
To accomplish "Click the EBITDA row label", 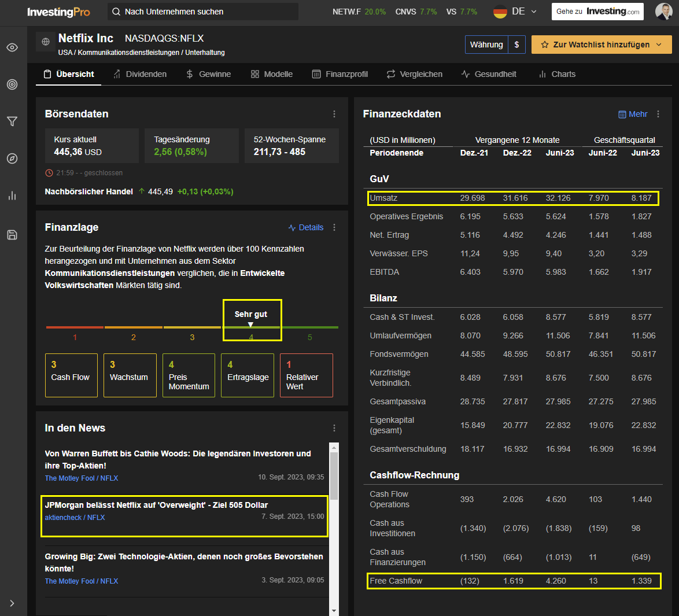I will [x=385, y=272].
